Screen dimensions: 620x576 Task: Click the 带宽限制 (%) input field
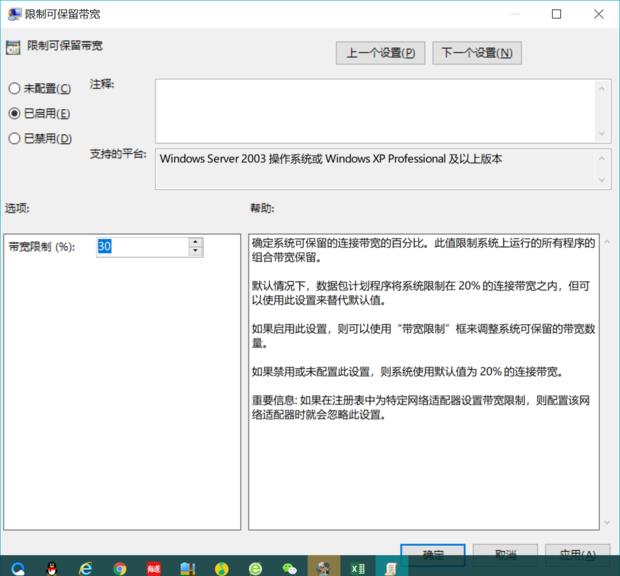[143, 247]
